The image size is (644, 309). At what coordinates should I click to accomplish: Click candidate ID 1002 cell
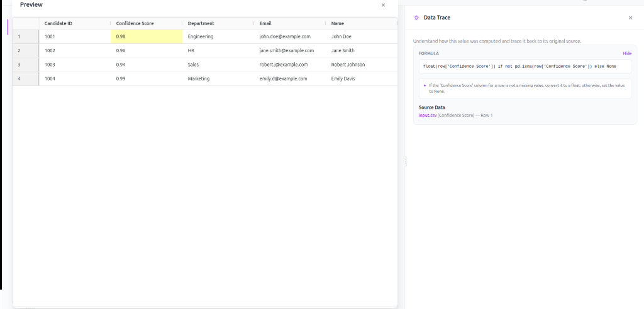point(75,50)
